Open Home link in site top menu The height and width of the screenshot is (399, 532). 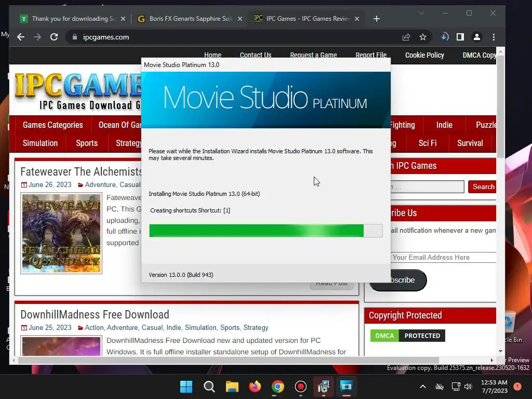212,55
